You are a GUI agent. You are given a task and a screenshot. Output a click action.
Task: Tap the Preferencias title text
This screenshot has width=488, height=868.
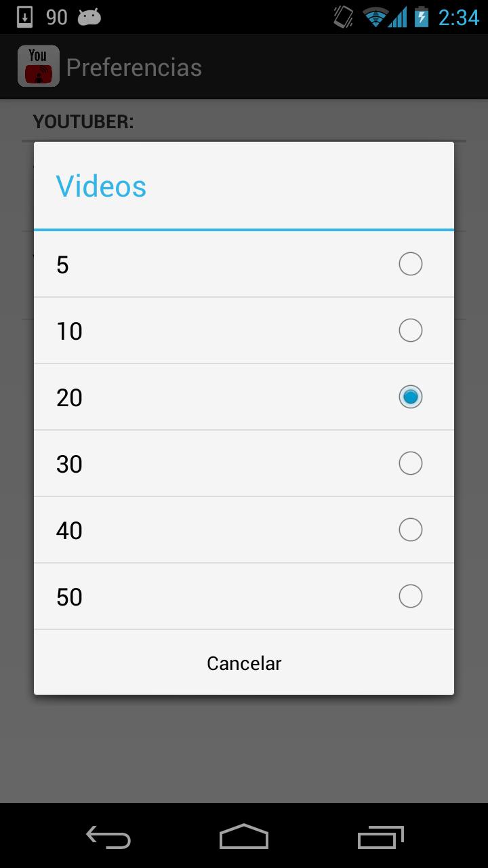tap(134, 67)
